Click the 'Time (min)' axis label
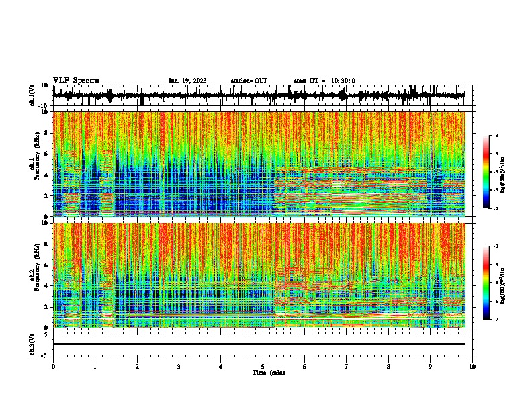 (x=269, y=373)
